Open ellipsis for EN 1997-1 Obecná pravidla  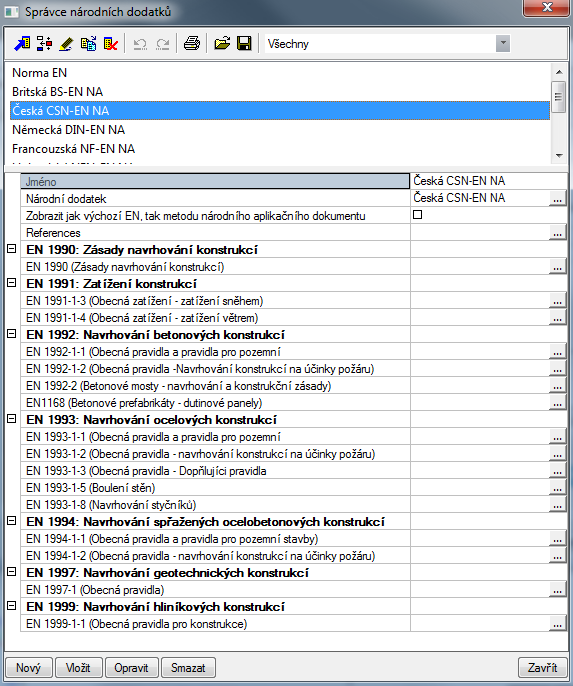(557, 590)
